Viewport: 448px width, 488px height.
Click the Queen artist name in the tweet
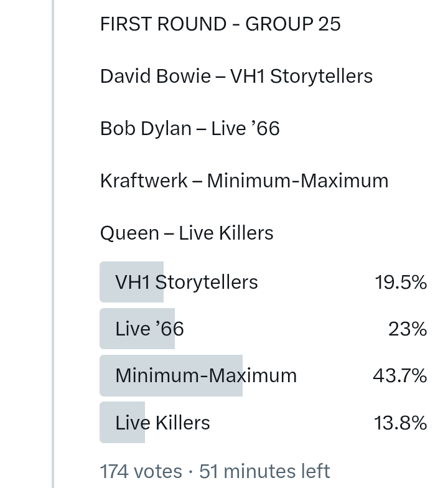point(129,233)
